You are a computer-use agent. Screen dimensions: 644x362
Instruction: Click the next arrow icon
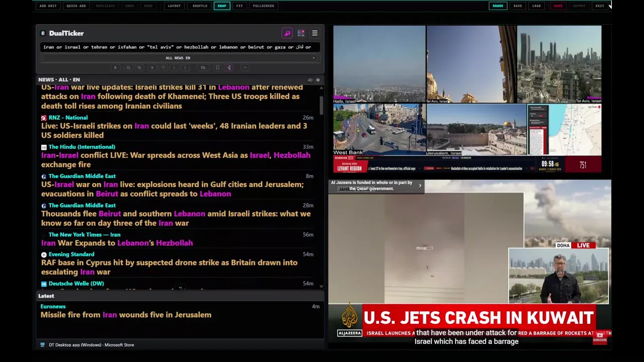185,68
